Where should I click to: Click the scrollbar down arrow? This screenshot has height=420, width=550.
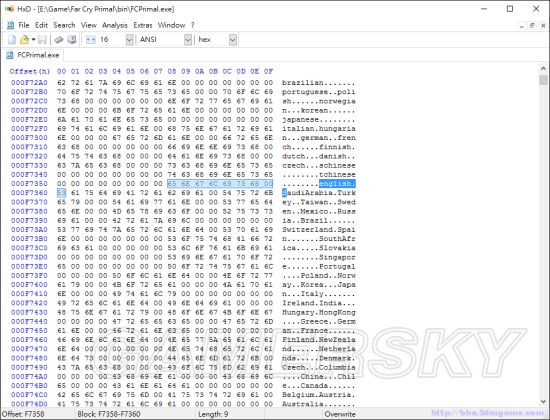543,402
